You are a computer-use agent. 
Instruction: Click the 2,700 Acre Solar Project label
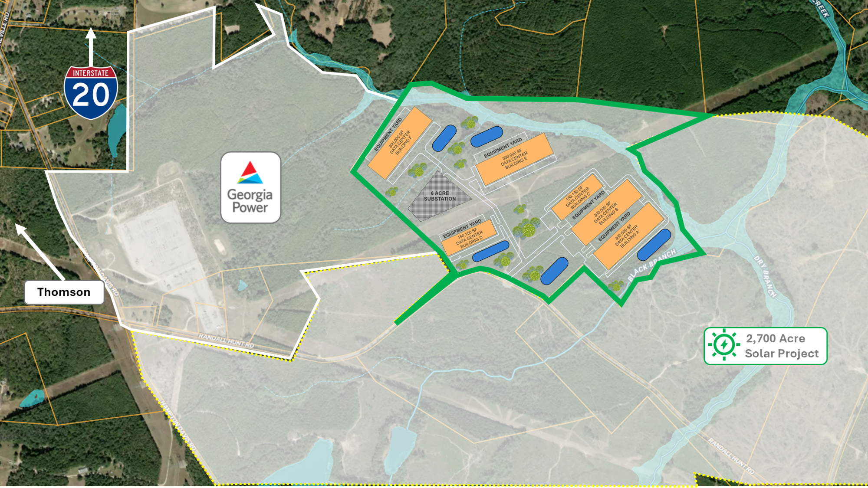[781, 346]
